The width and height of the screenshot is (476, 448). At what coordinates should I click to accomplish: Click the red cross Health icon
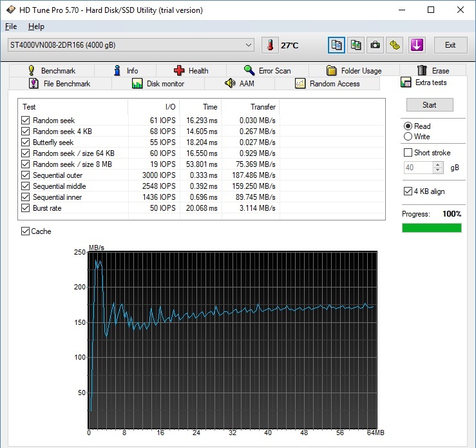(179, 70)
